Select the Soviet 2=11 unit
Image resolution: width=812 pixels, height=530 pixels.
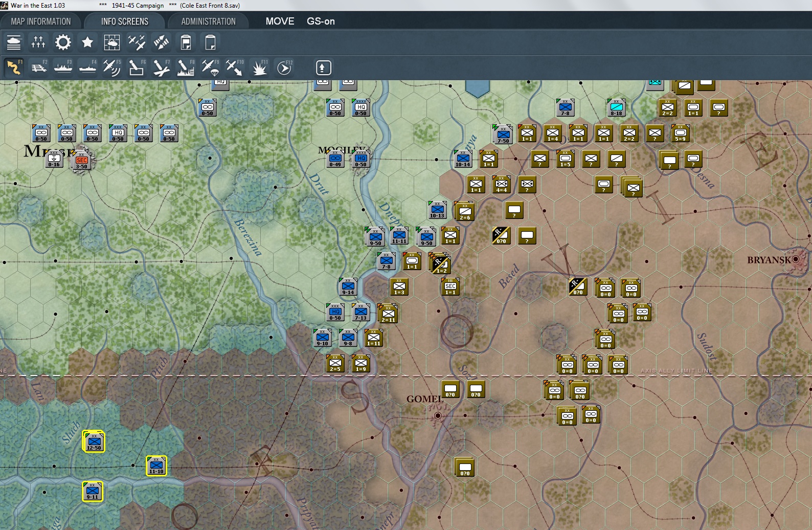pos(388,314)
